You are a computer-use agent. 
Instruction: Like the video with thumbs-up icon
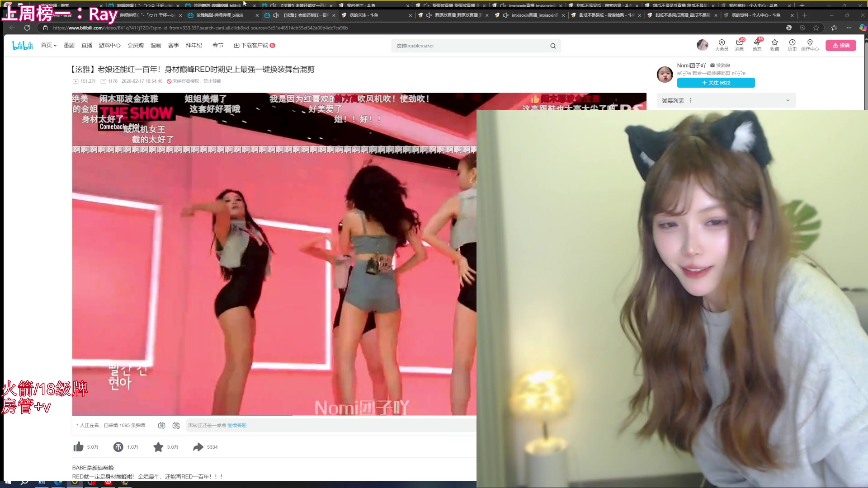pos(78,447)
